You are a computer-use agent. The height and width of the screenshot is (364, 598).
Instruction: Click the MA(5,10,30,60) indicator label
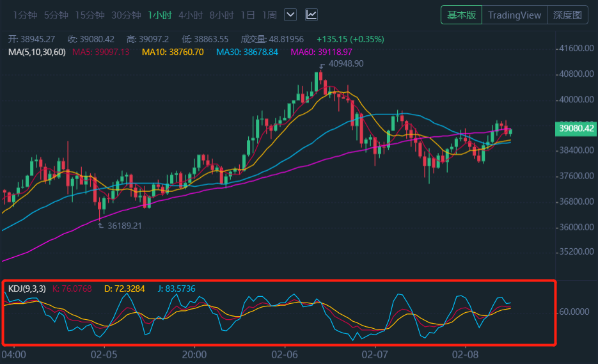click(x=36, y=52)
